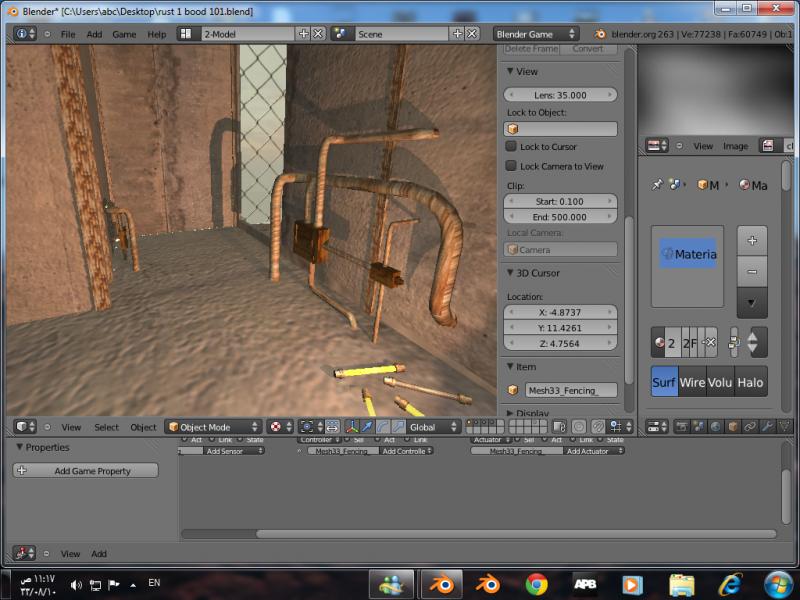Click the 3D manipulator toggle icon
The height and width of the screenshot is (600, 800).
[352, 427]
